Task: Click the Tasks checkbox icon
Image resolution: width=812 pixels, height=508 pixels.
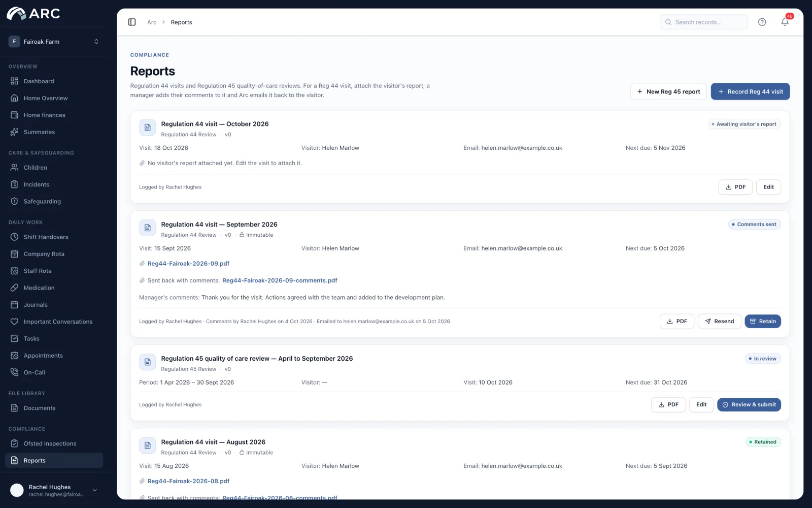Action: pyautogui.click(x=14, y=338)
